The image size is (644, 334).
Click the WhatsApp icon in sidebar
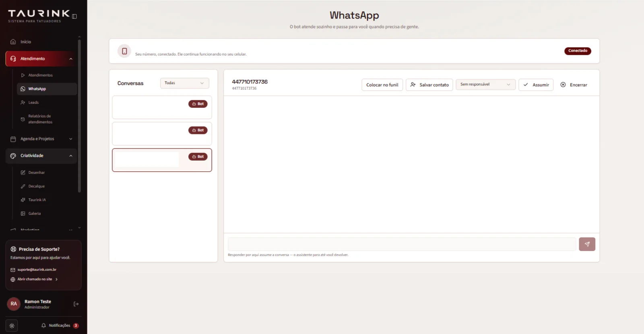[x=23, y=89]
